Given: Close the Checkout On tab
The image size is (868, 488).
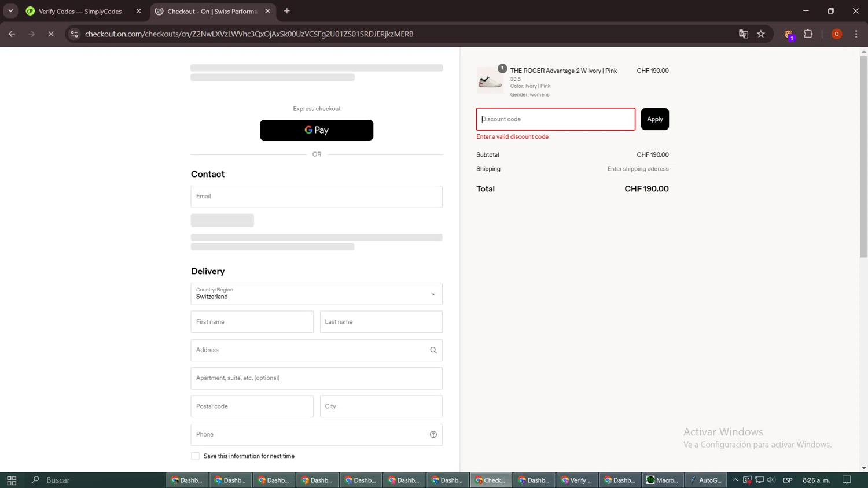Looking at the screenshot, I should pos(267,11).
